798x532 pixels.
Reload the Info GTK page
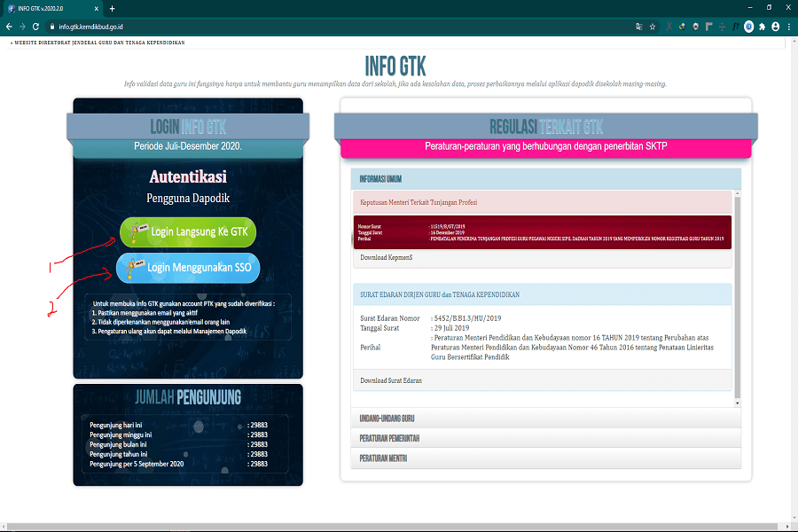pos(35,27)
